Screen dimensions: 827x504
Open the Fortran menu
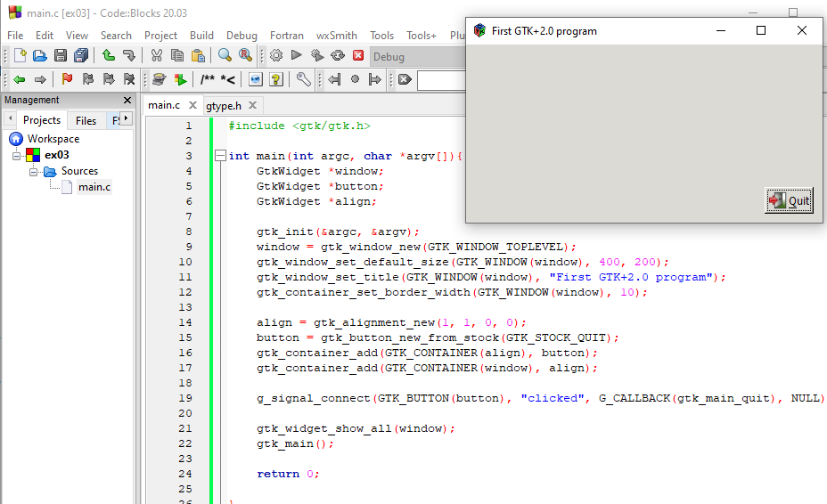click(x=286, y=36)
